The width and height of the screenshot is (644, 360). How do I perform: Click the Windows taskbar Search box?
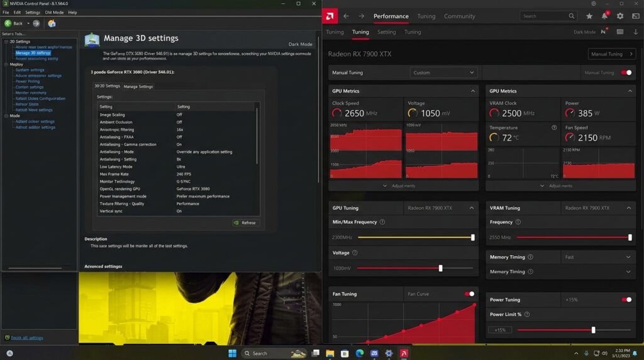[x=274, y=353]
